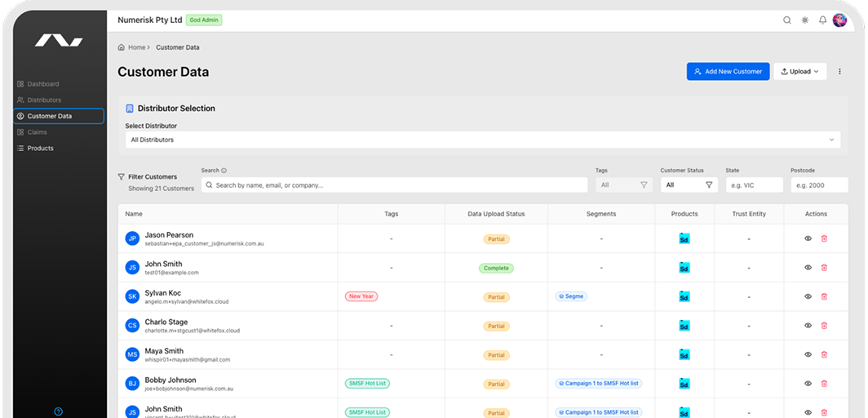Image resolution: width=868 pixels, height=418 pixels.
Task: Open the Tags filter dropdown
Action: coord(624,185)
